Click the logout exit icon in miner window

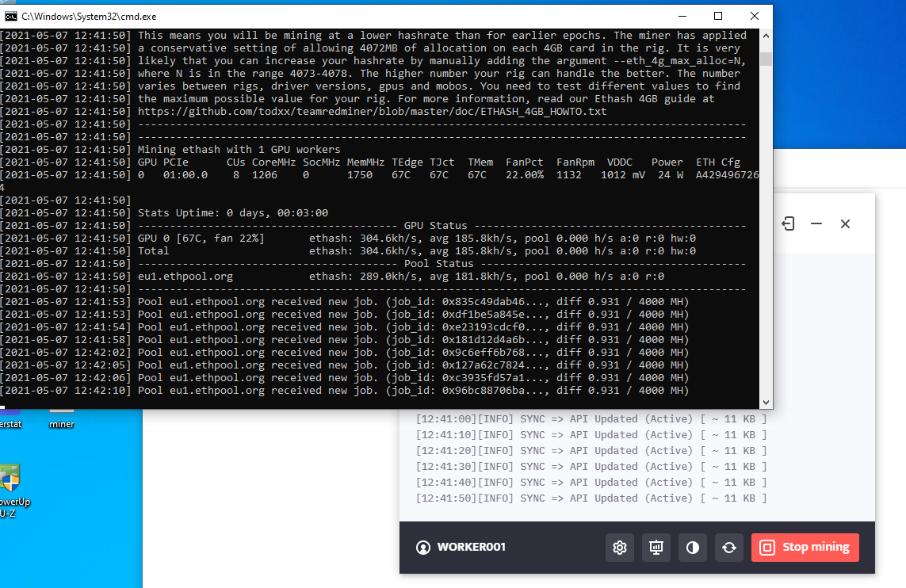pyautogui.click(x=788, y=223)
